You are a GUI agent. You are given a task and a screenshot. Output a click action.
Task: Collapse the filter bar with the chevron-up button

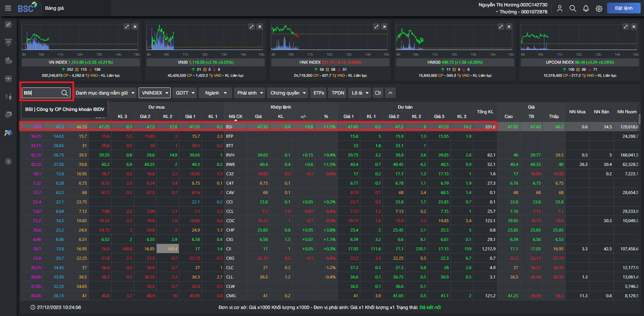(x=390, y=93)
